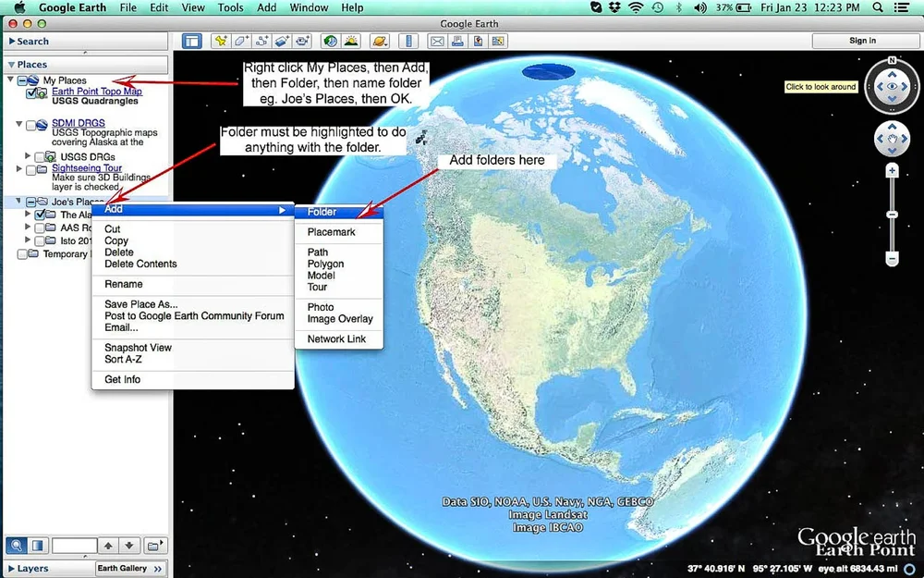Collapse the Places panel triangle
The height and width of the screenshot is (578, 924).
point(11,65)
